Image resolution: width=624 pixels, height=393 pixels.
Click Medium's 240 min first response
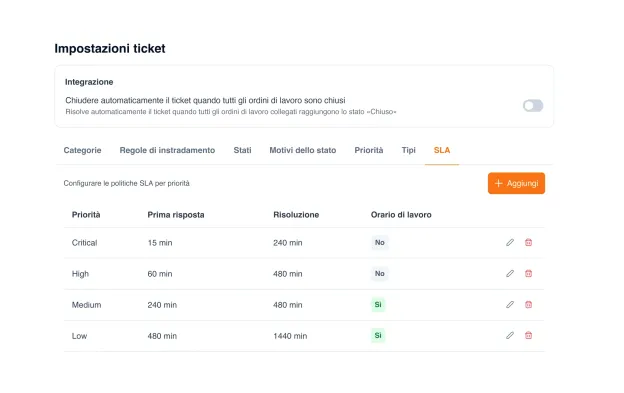162,305
